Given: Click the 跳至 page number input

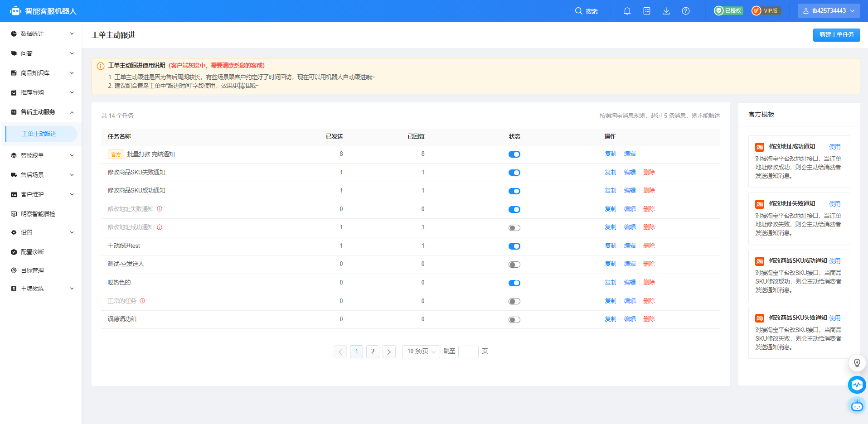Looking at the screenshot, I should pyautogui.click(x=468, y=352).
